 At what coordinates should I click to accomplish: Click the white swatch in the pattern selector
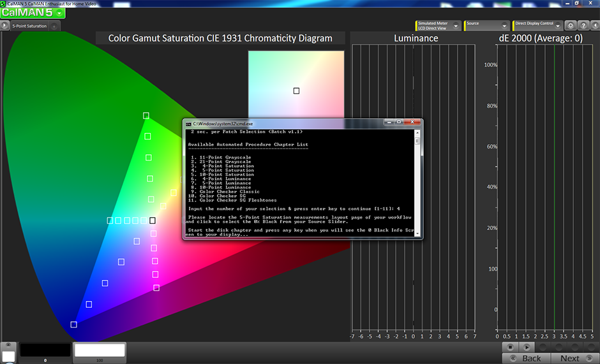pos(8,356)
